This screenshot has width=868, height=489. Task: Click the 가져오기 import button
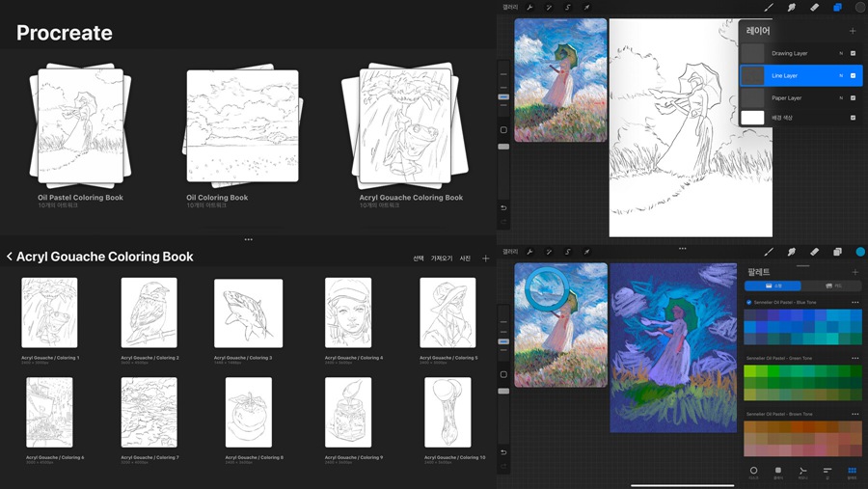click(x=441, y=258)
